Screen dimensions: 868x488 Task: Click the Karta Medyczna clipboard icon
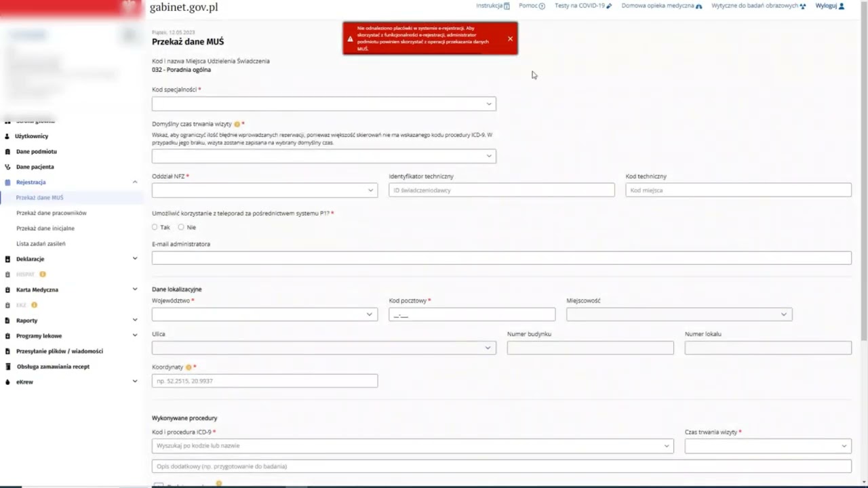[8, 289]
